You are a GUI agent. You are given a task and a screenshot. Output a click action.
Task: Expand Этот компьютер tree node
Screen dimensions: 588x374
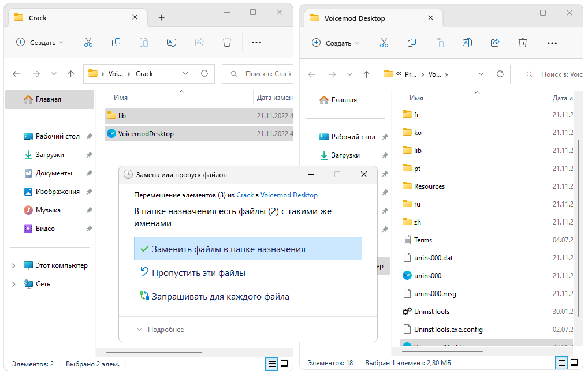tap(13, 265)
